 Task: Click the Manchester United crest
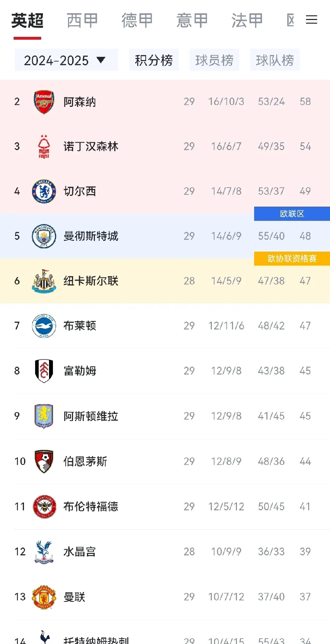(x=44, y=596)
